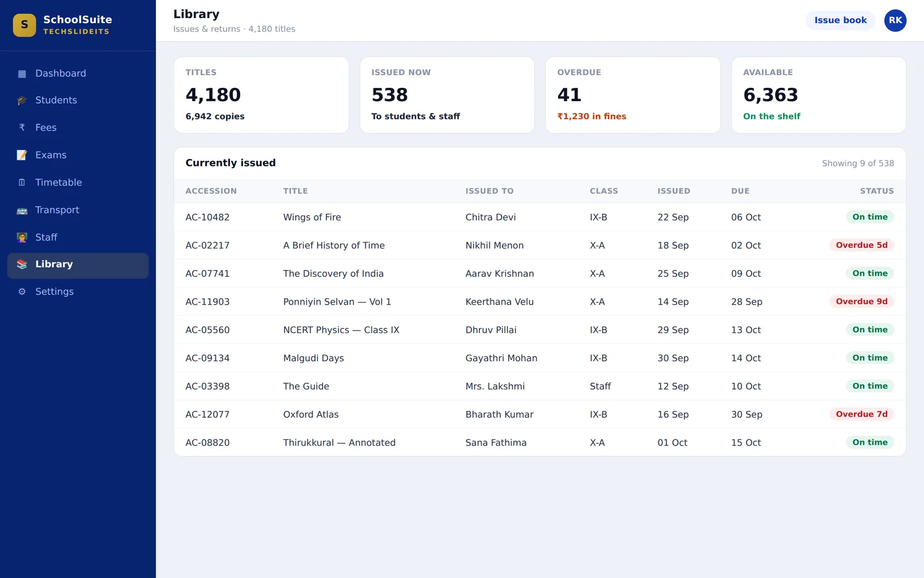The width and height of the screenshot is (924, 578).
Task: Click the Overdue 5d status badge
Action: pyautogui.click(x=862, y=245)
